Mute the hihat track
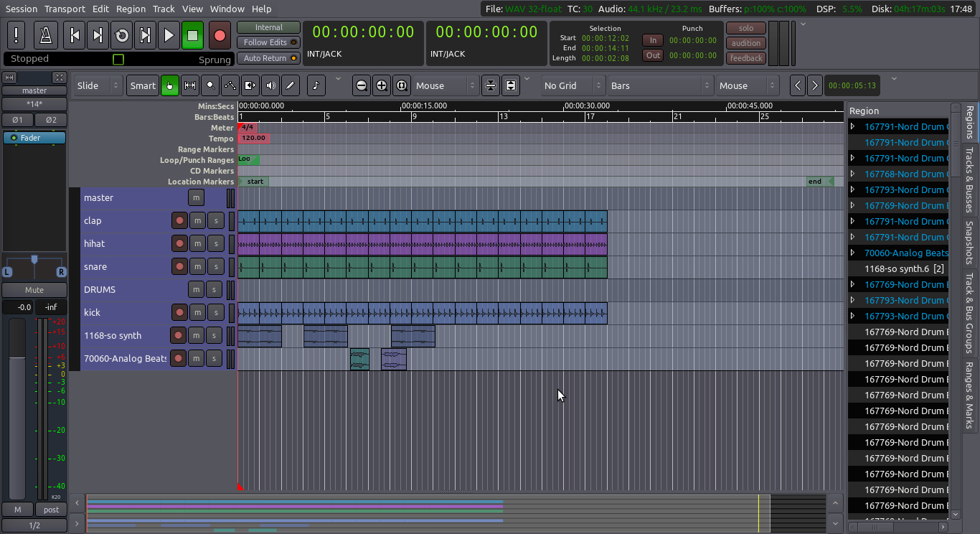The height and width of the screenshot is (534, 980). point(197,243)
